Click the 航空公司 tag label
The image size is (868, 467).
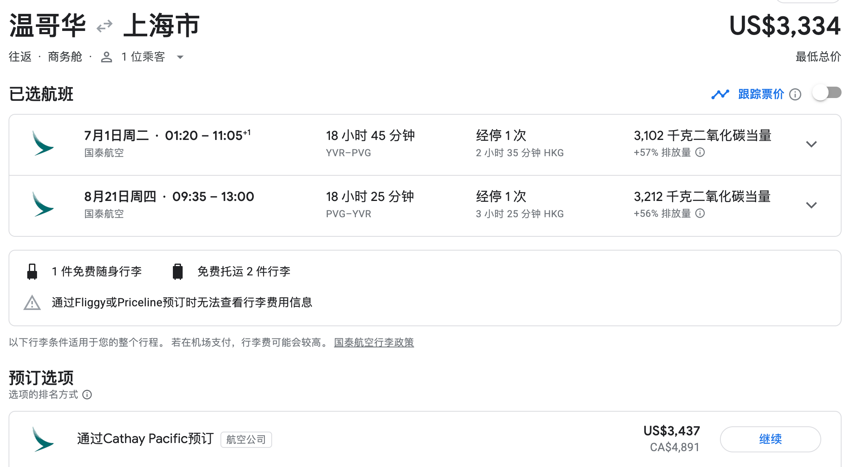tap(246, 440)
